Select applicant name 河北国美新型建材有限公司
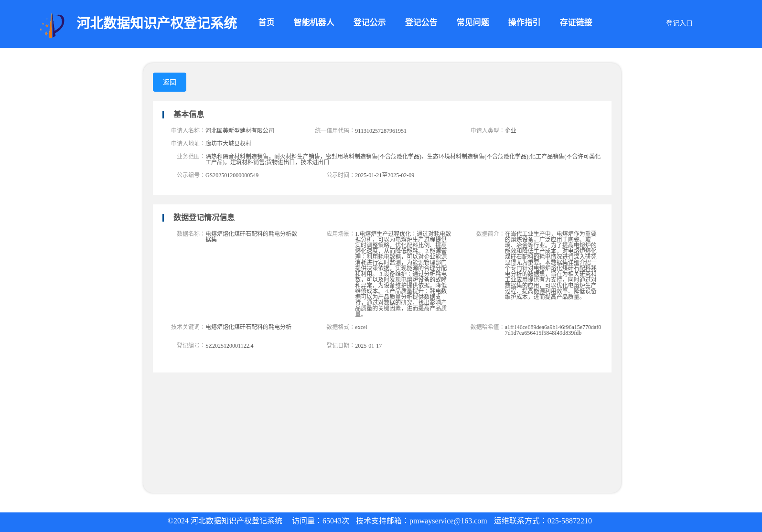The height and width of the screenshot is (532, 762). click(240, 130)
